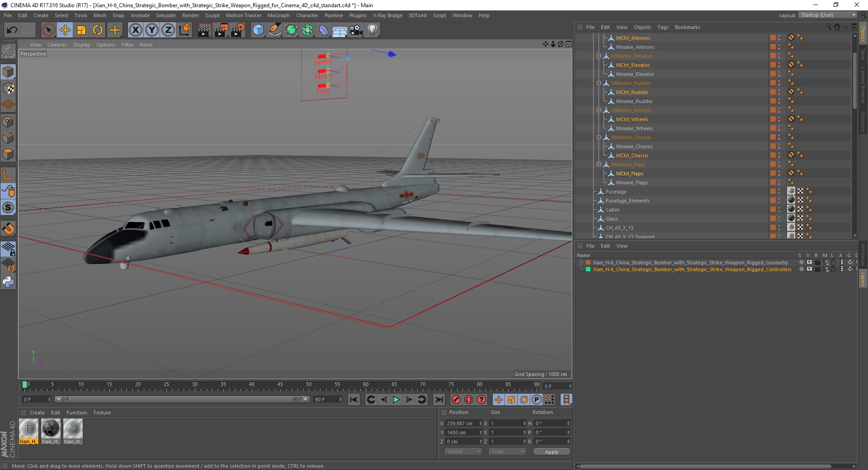Select Points mode icon
Screen dimensions: 868x470
pyautogui.click(x=8, y=122)
